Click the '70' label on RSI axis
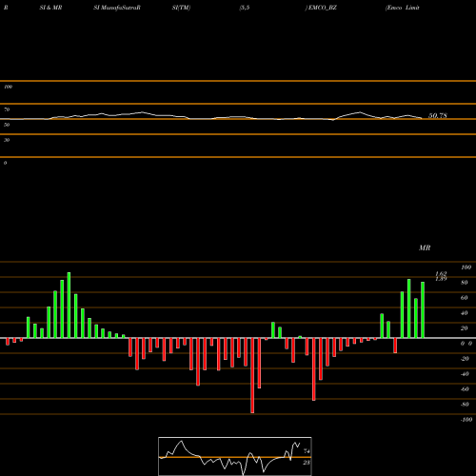Screen dimensions: 476x476 coord(7,109)
